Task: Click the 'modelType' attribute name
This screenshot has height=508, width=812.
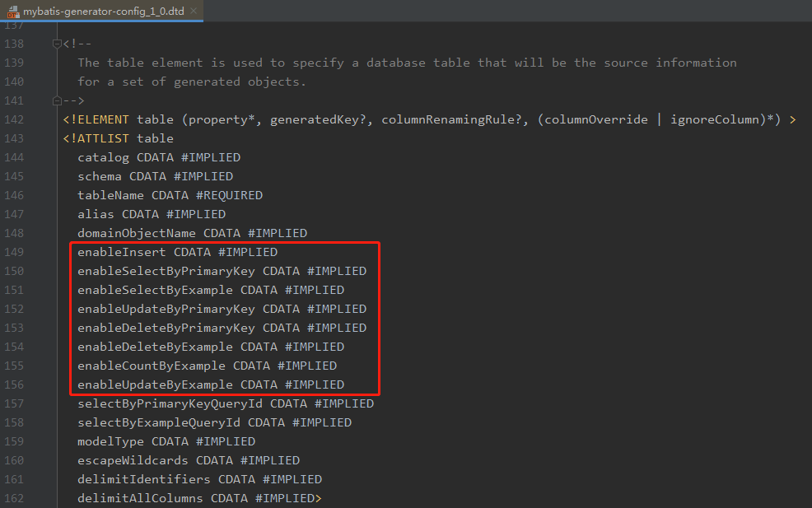Action: [111, 441]
